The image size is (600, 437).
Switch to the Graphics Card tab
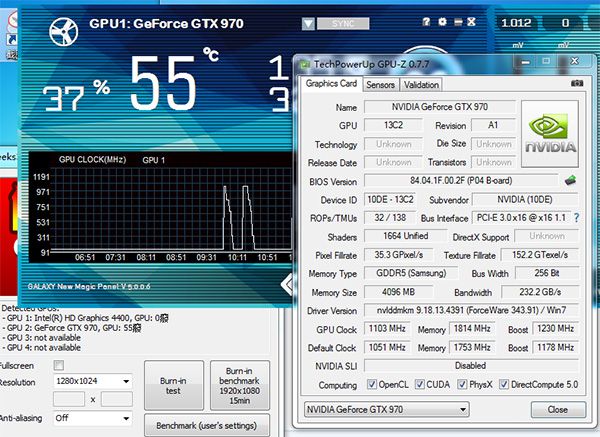coord(331,83)
